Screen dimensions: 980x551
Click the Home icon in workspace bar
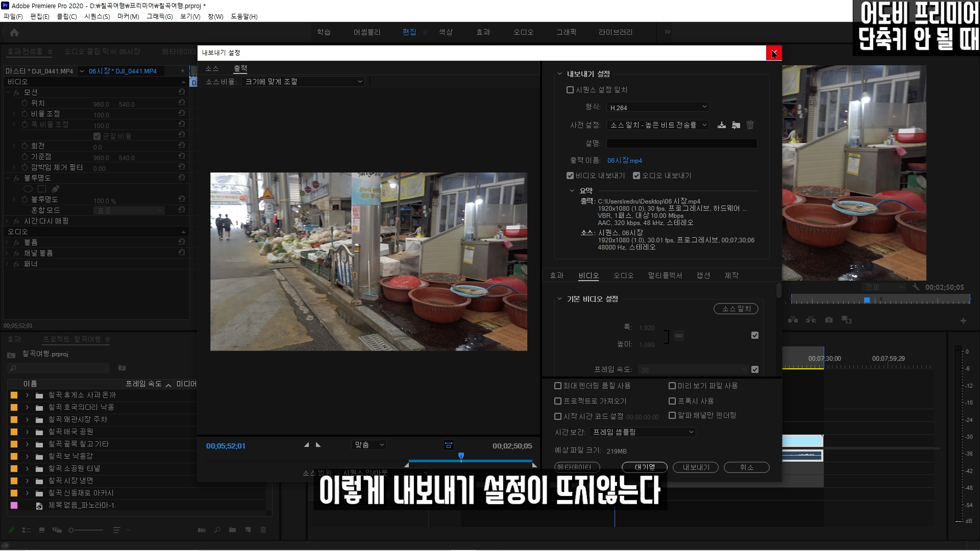tap(14, 33)
